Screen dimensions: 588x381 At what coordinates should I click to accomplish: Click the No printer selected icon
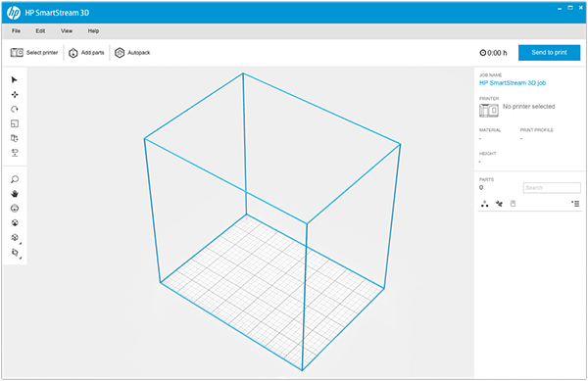click(x=489, y=110)
